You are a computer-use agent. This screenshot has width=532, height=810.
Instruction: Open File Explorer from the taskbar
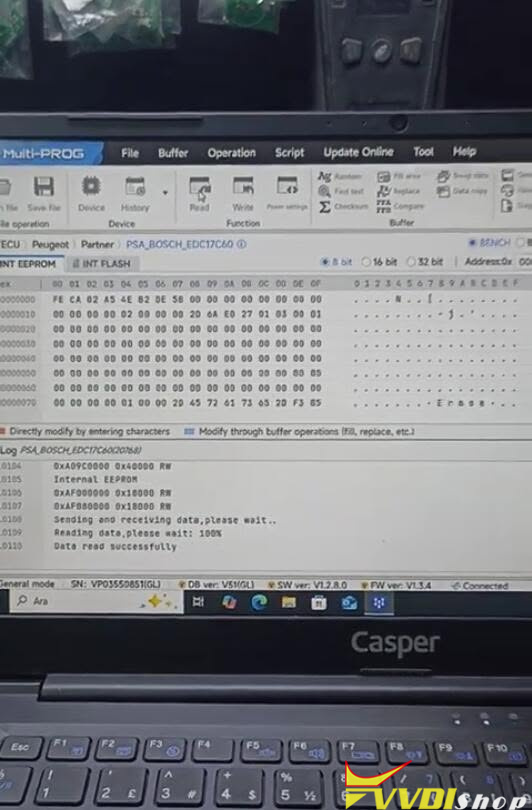pos(289,602)
